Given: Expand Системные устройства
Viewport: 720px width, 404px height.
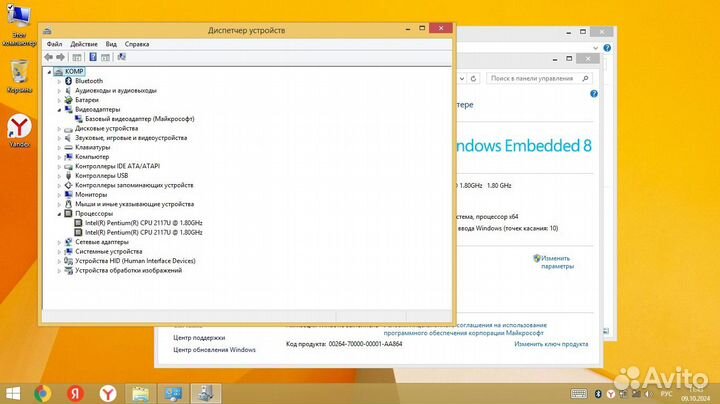Looking at the screenshot, I should pos(59,252).
